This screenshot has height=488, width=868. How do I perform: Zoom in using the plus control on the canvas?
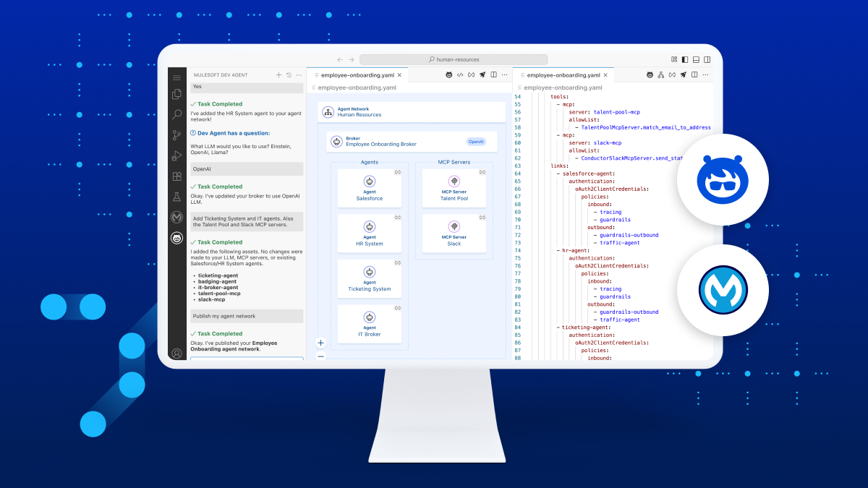[x=320, y=343]
